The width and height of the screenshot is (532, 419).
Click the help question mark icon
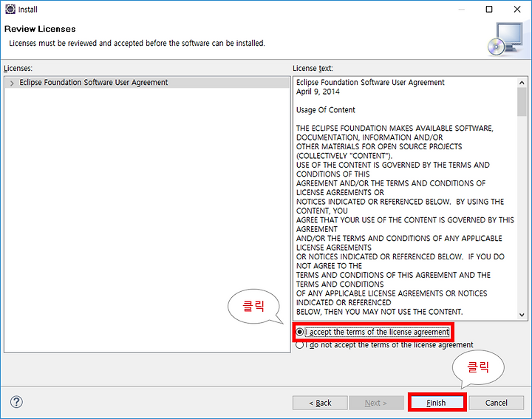coord(16,402)
